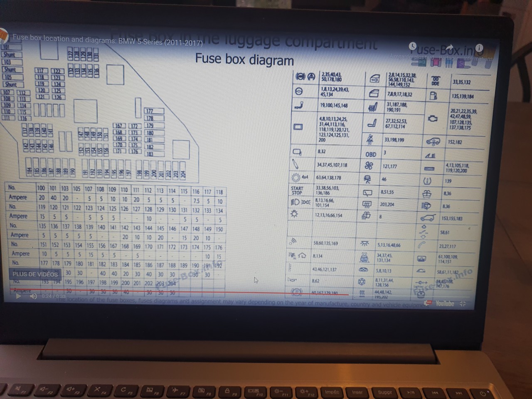
Task: Open the Informations icon
Action: 479,48
